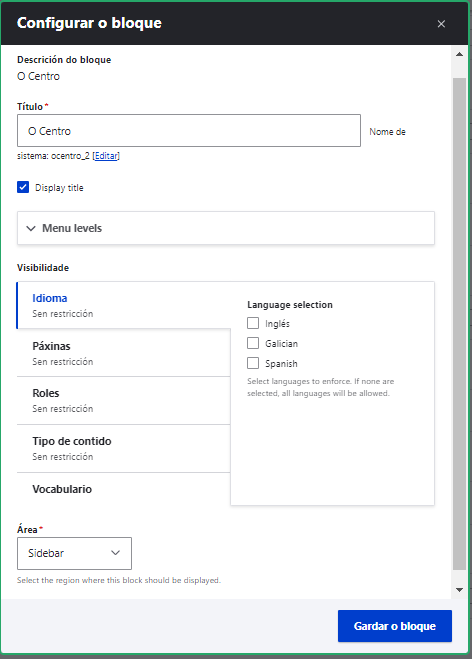This screenshot has width=472, height=659.
Task: Select the Roles visibility tab
Action: (x=124, y=401)
